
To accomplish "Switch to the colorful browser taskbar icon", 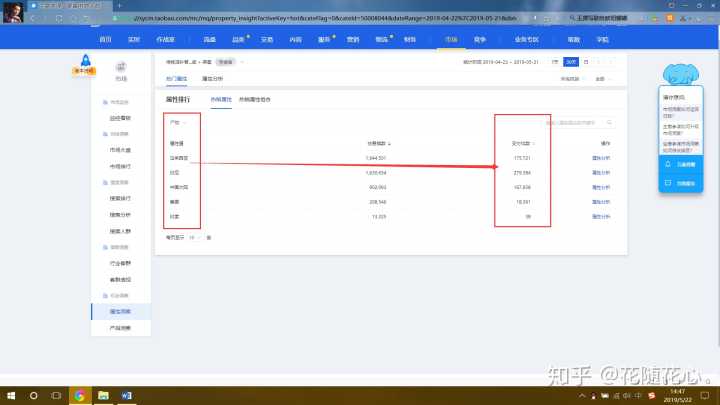I will 79,395.
